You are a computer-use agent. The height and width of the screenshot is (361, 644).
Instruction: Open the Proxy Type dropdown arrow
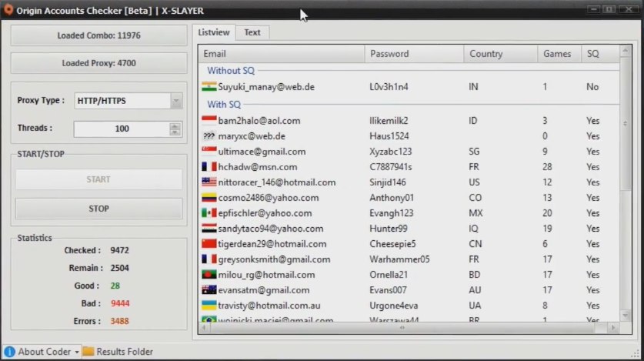(x=176, y=101)
